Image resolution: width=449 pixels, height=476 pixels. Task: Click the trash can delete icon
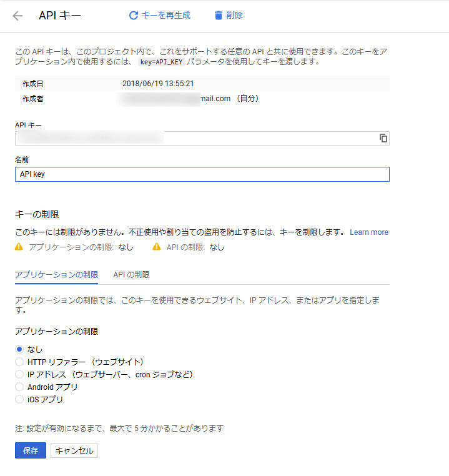click(219, 15)
